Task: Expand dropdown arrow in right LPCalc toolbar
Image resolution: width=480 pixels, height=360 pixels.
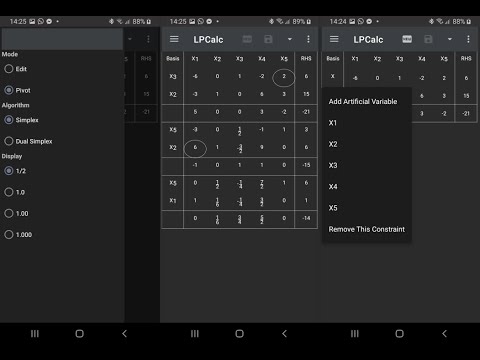Action: pyautogui.click(x=450, y=39)
